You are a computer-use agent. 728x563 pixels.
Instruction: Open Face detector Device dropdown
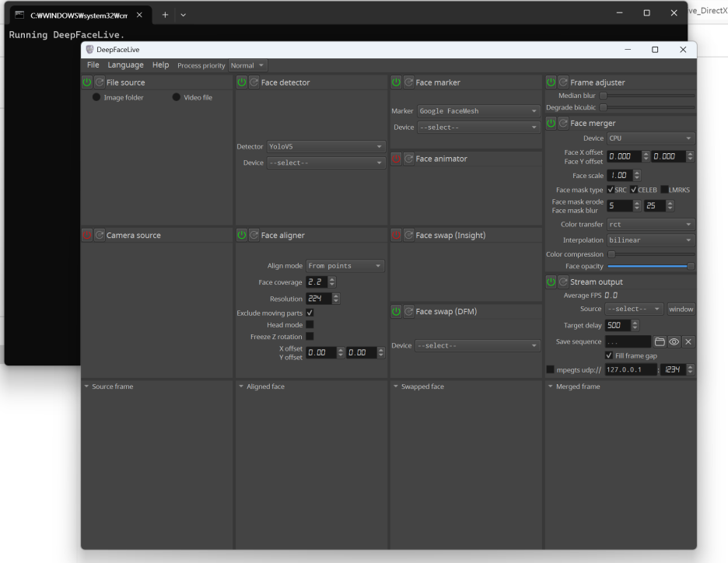(x=326, y=163)
